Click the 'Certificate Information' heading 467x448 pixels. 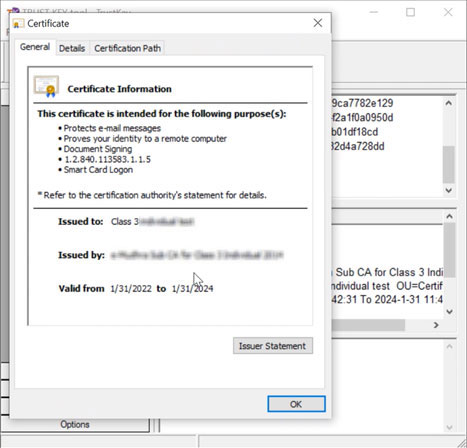click(120, 89)
